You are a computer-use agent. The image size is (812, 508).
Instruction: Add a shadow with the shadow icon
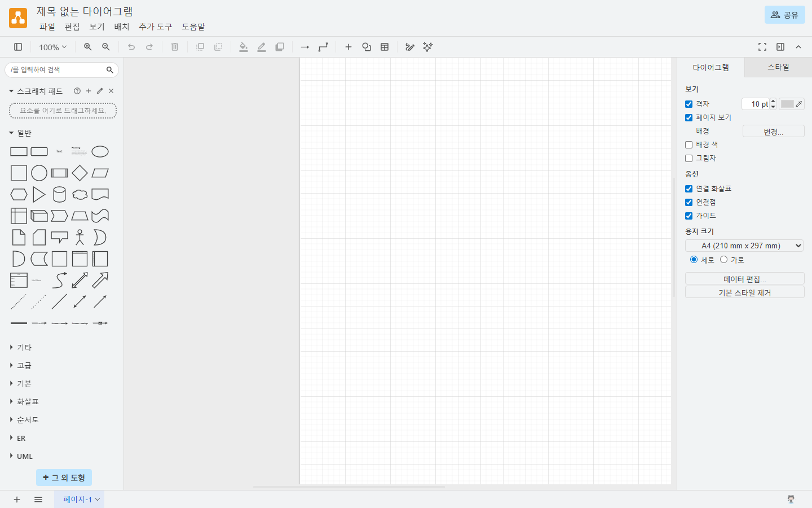click(x=280, y=47)
